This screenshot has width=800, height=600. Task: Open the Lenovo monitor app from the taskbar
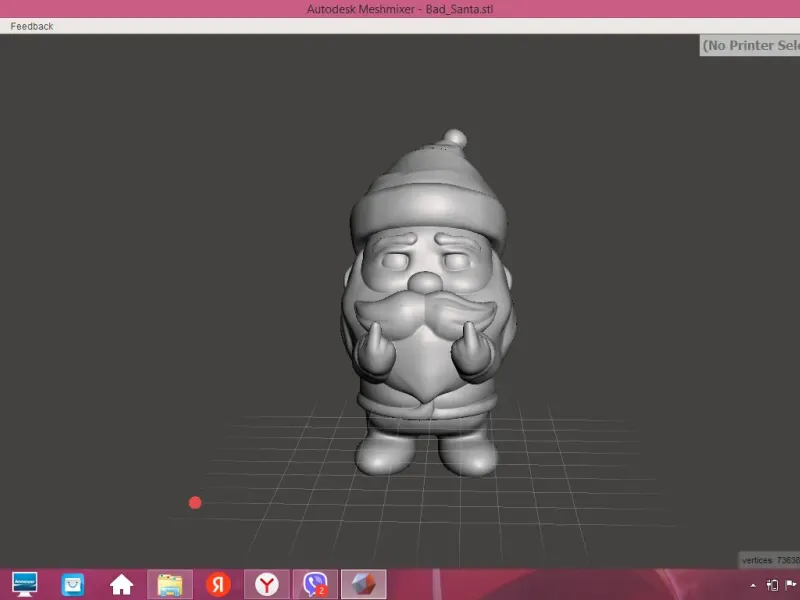click(24, 584)
